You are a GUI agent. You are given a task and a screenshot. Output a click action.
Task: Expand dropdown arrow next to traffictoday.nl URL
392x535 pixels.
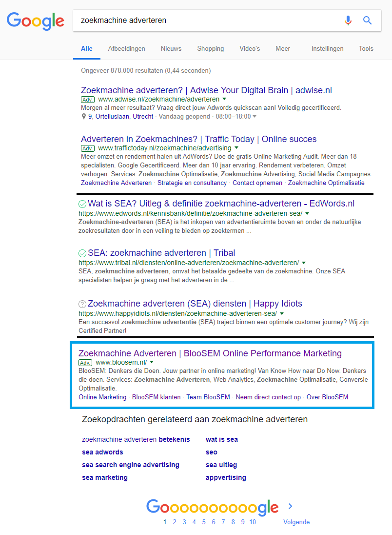(236, 147)
